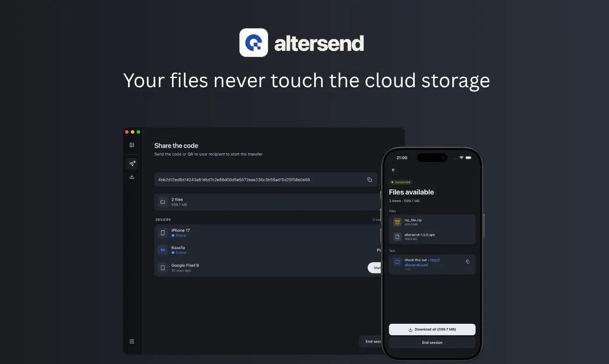Select the Google Pixel 9 row
Image resolution: width=609 pixels, height=364 pixels.
click(x=269, y=268)
